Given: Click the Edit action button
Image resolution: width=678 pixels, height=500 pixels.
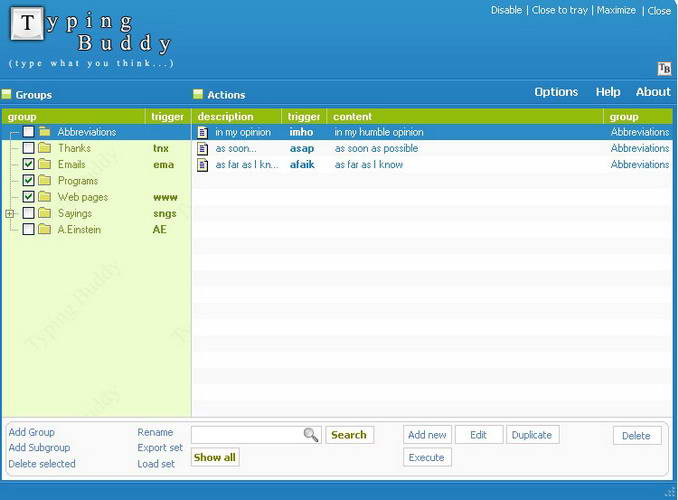Looking at the screenshot, I should click(479, 435).
